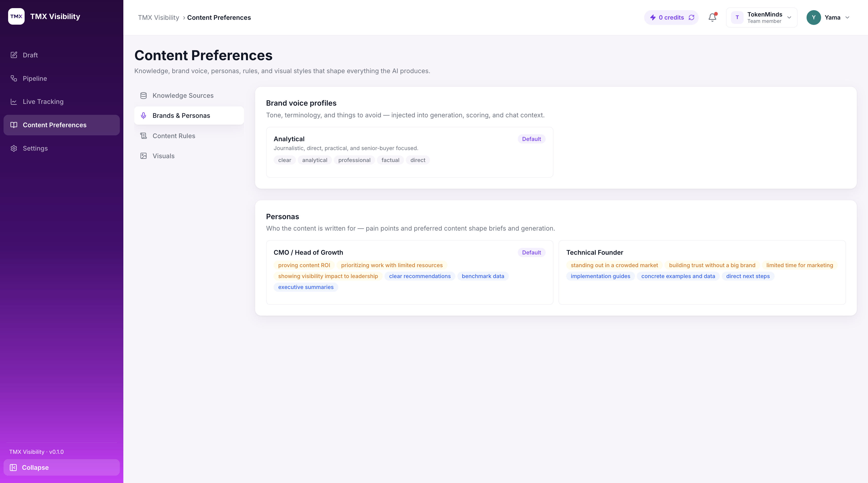Click the Analytical profile description text
Image resolution: width=868 pixels, height=483 pixels.
pos(346,148)
